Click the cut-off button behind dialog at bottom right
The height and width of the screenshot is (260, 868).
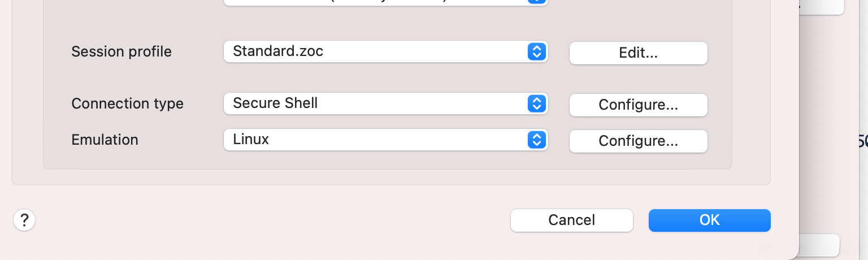click(819, 246)
